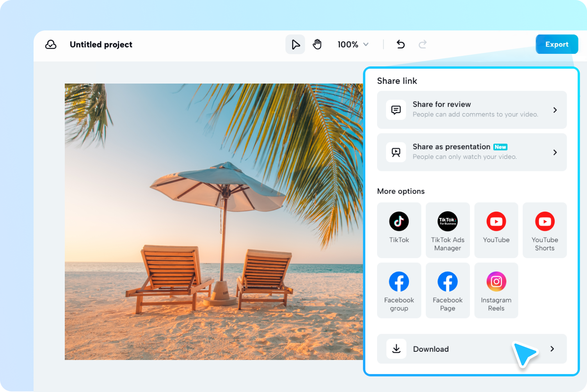Viewport: 587px width, 392px height.
Task: Click the Export button
Action: pos(557,44)
